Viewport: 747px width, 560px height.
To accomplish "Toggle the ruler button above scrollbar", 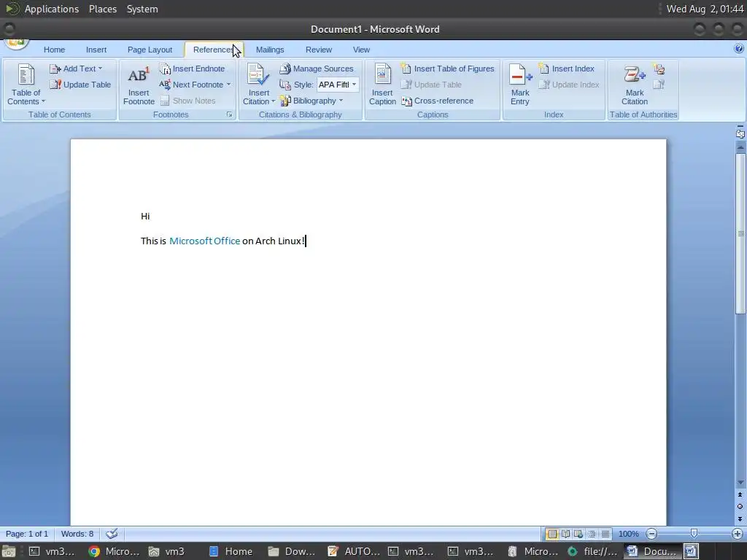I will tap(740, 133).
